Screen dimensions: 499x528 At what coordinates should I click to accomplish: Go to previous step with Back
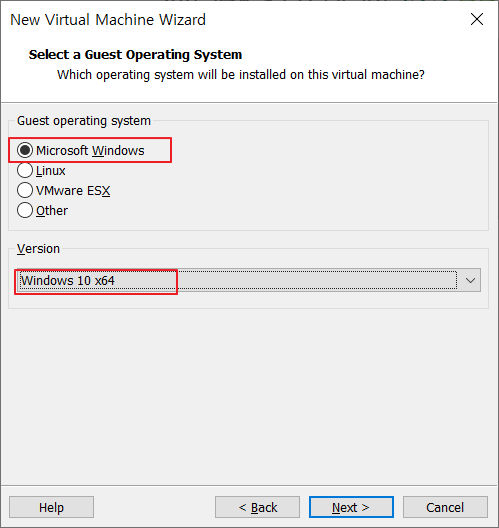[258, 507]
